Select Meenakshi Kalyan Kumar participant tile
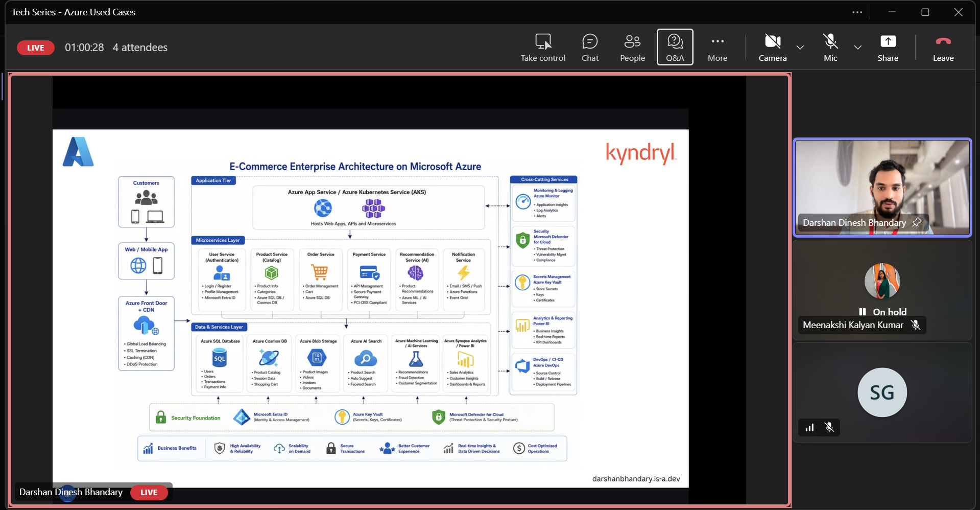Viewport: 980px width, 510px height. point(882,290)
